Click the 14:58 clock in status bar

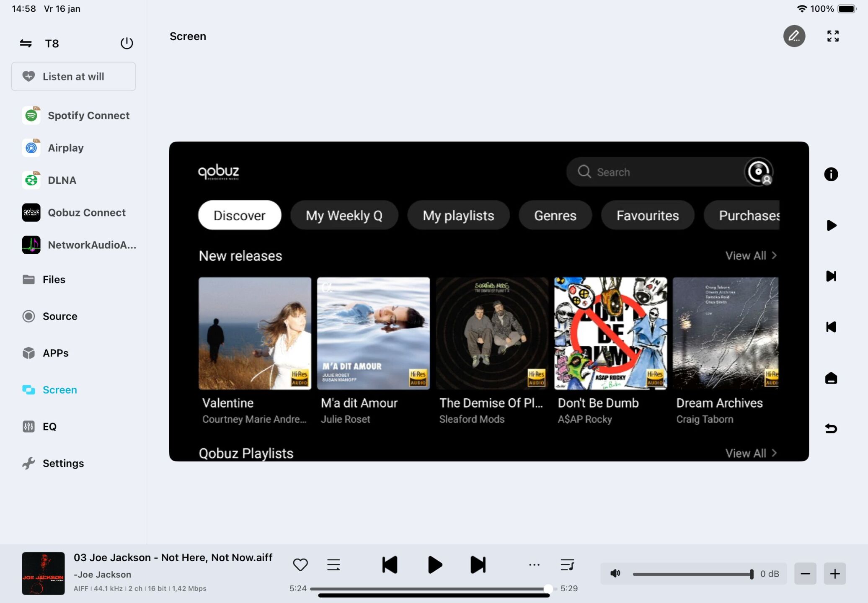[24, 8]
